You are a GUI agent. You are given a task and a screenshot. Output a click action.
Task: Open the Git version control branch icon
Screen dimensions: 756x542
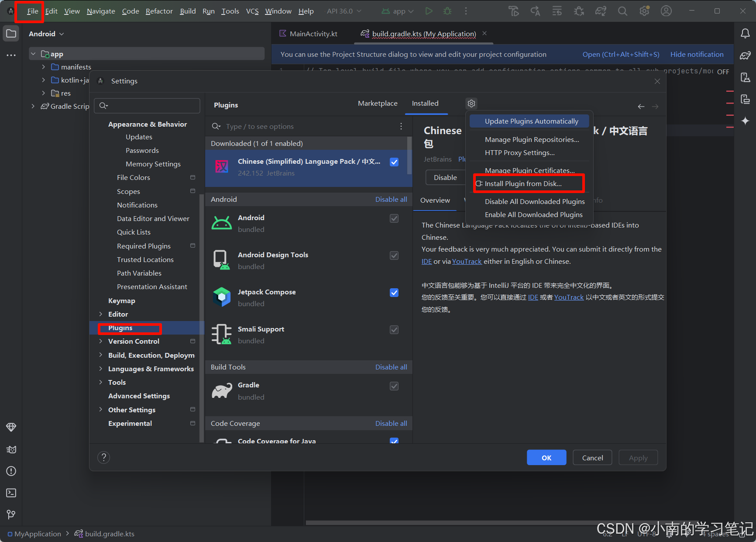[11, 515]
